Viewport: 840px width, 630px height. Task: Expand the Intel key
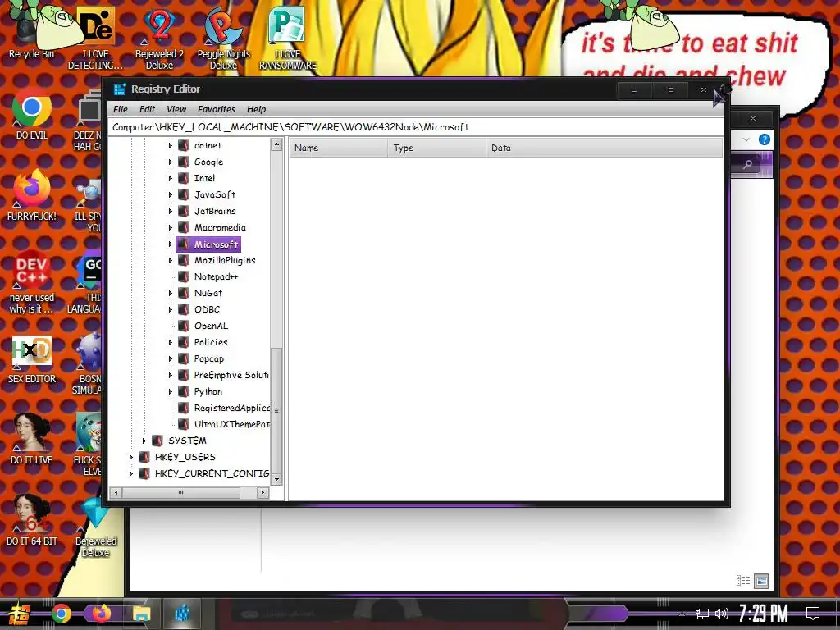click(171, 178)
